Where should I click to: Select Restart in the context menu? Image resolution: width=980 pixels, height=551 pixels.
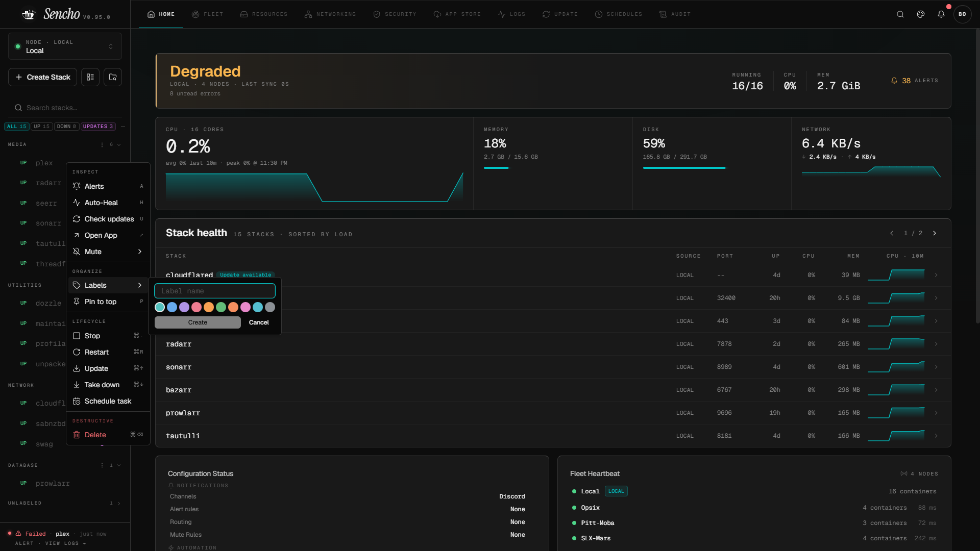coord(108,352)
